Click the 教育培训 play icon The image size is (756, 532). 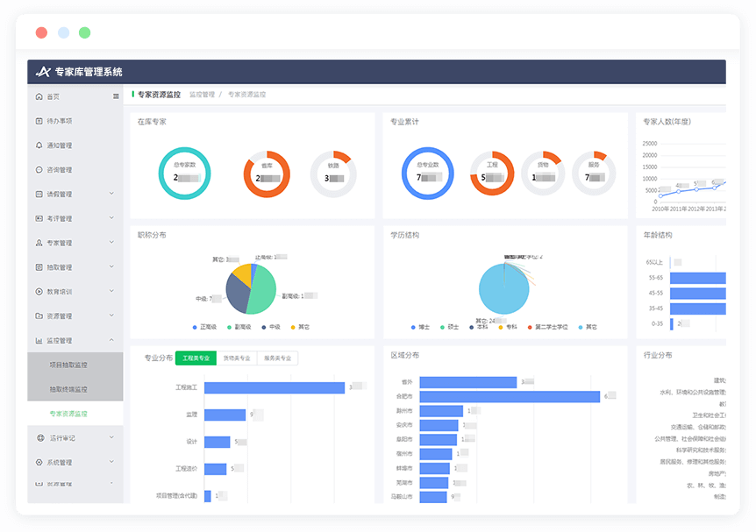(39, 292)
